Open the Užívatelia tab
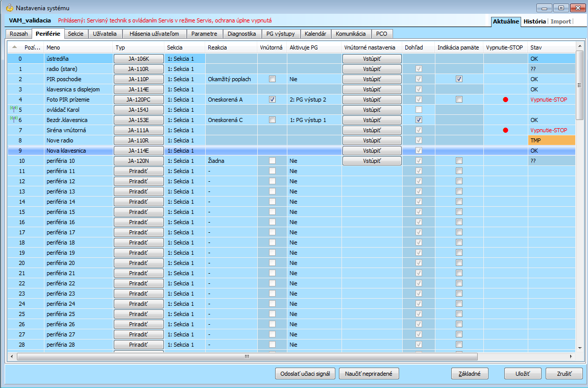The width and height of the screenshot is (588, 388). (x=105, y=34)
